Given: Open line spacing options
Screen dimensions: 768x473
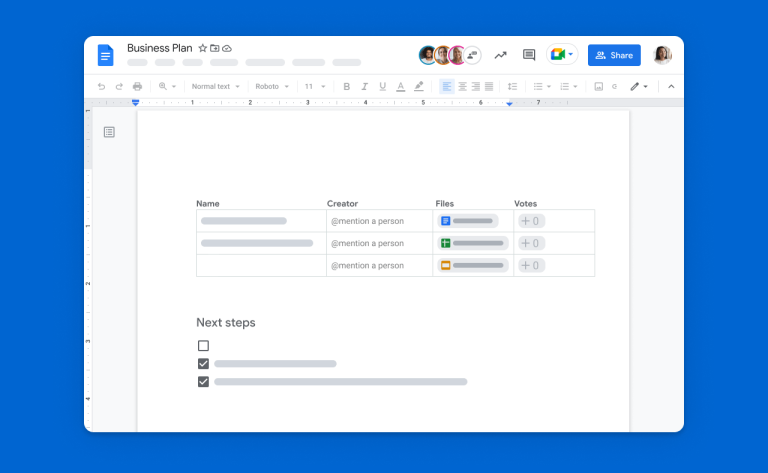Looking at the screenshot, I should pos(512,87).
